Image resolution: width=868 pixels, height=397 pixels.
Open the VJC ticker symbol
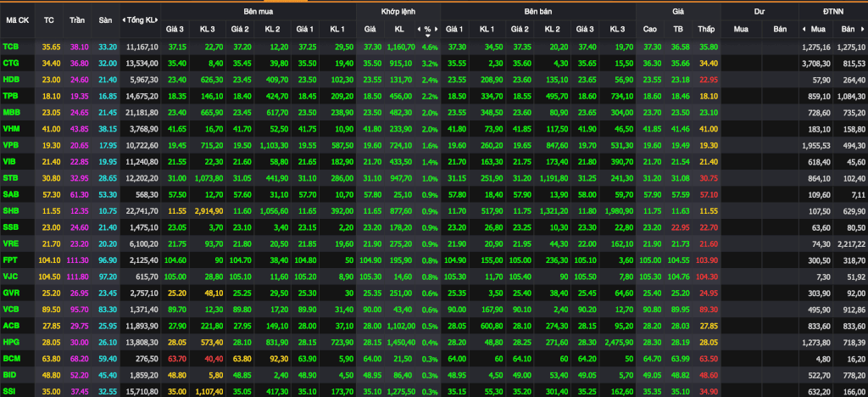(10, 277)
